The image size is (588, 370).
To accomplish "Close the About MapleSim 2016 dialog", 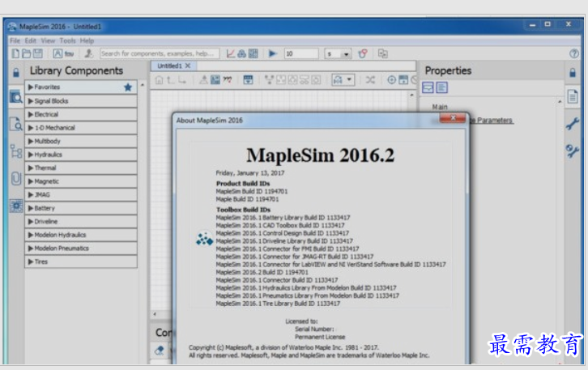I will pos(453,117).
